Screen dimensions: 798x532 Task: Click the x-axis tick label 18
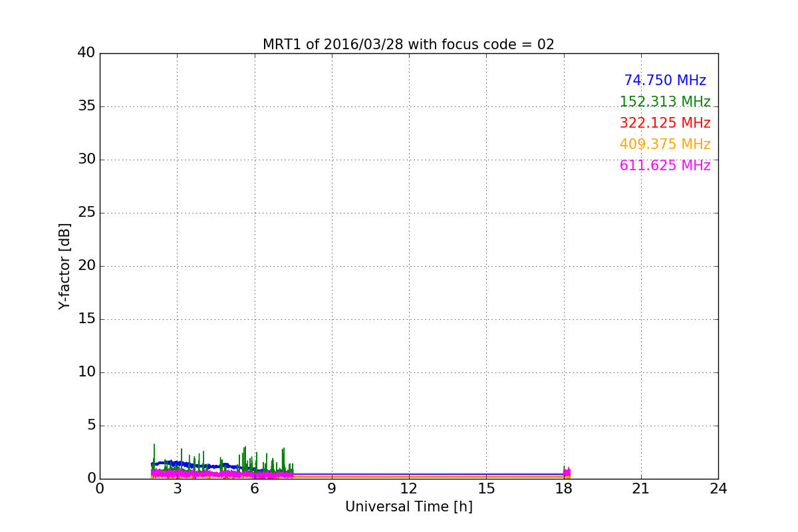pos(563,489)
